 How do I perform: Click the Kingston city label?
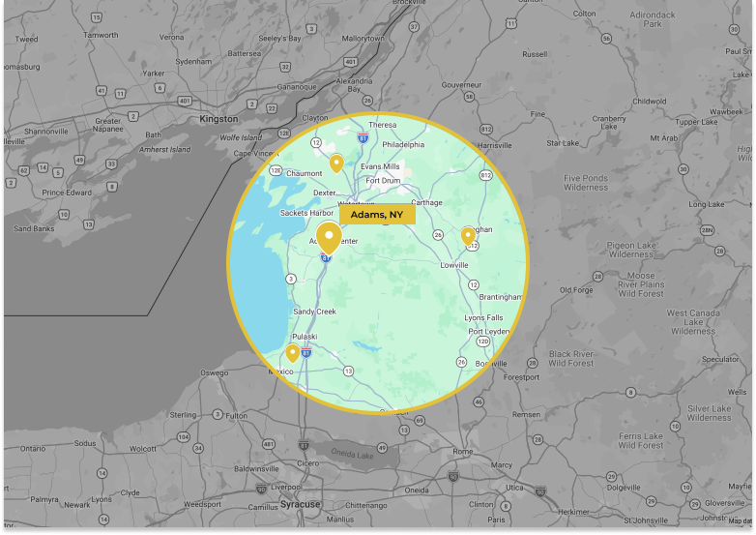[218, 119]
